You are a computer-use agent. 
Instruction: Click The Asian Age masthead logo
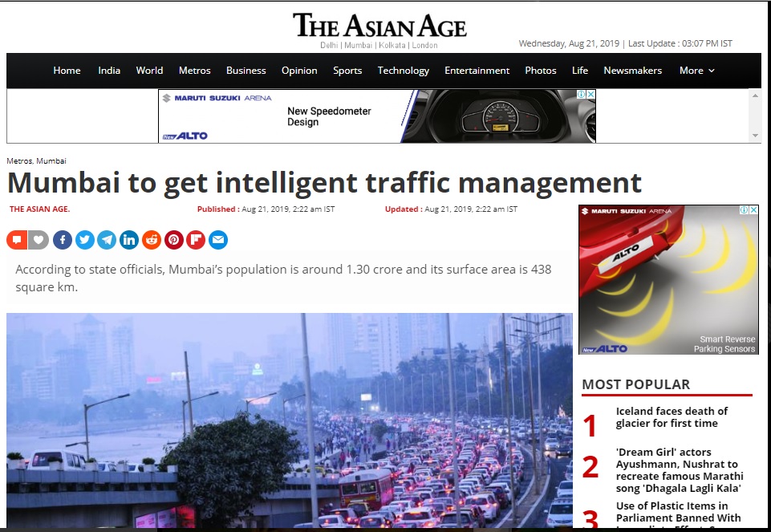tap(379, 26)
